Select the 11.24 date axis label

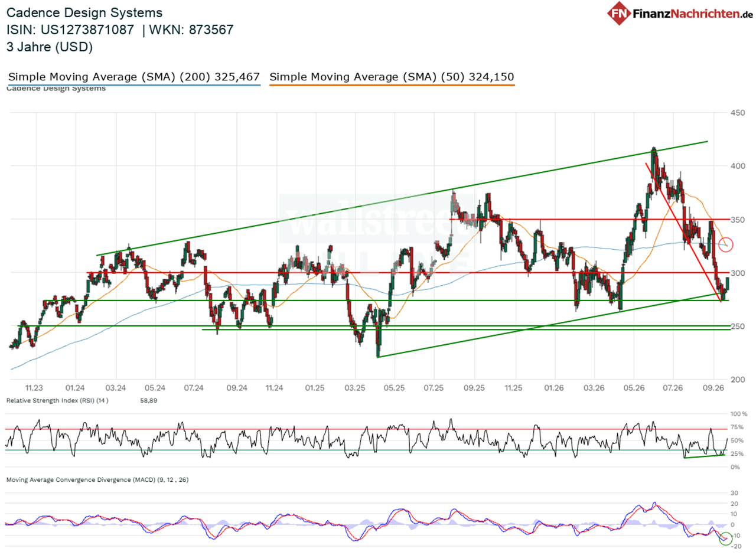275,388
